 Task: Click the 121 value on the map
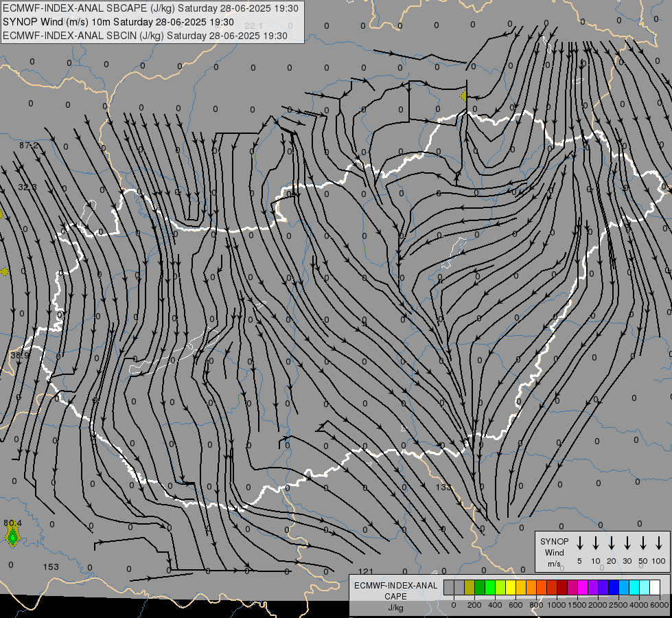pos(366,571)
